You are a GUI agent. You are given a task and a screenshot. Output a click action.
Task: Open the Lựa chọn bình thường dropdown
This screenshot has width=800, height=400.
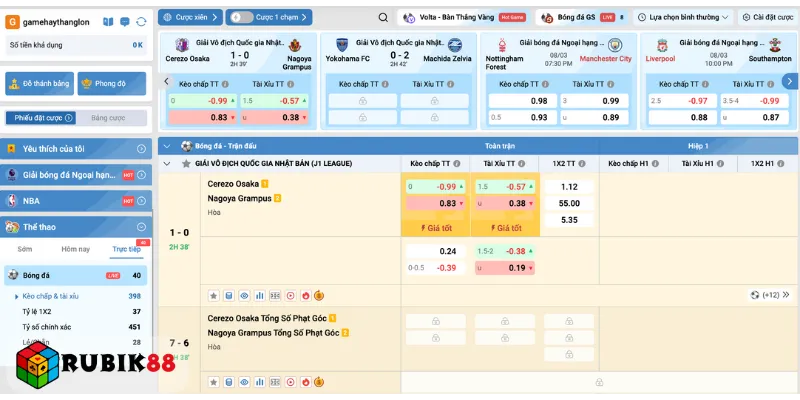coord(688,17)
